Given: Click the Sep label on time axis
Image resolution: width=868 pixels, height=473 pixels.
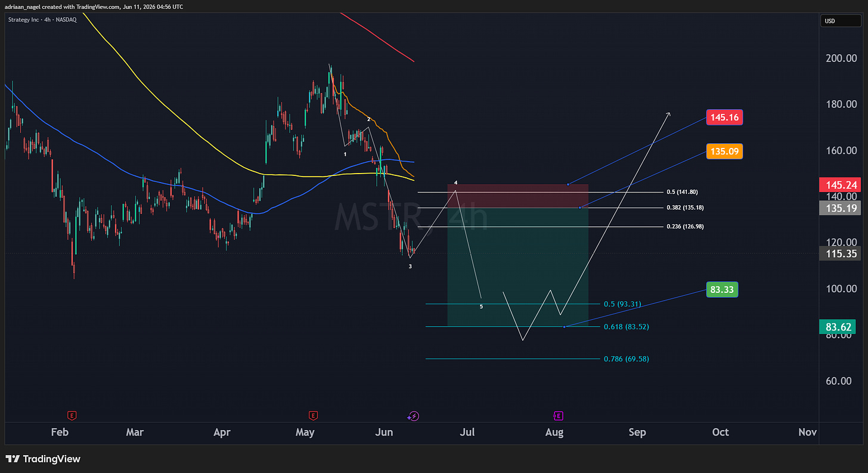Looking at the screenshot, I should click(637, 432).
